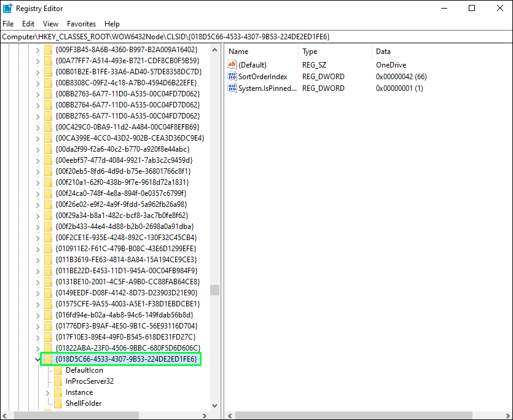This screenshot has width=513, height=420.
Task: Expand the {00B01B2E-B1FE-33A6-AD40-57DE8358DC7D} key
Action: click(37, 72)
